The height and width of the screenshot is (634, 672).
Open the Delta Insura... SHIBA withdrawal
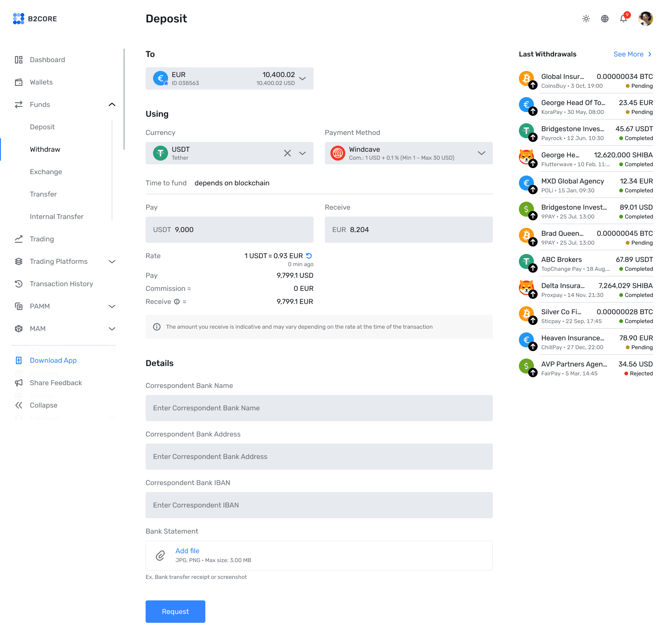click(586, 289)
